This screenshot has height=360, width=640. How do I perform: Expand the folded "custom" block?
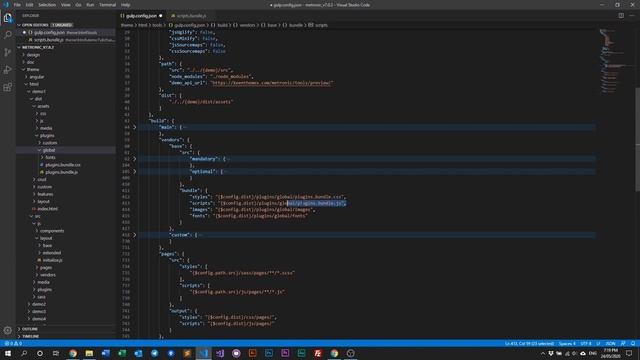(x=135, y=235)
